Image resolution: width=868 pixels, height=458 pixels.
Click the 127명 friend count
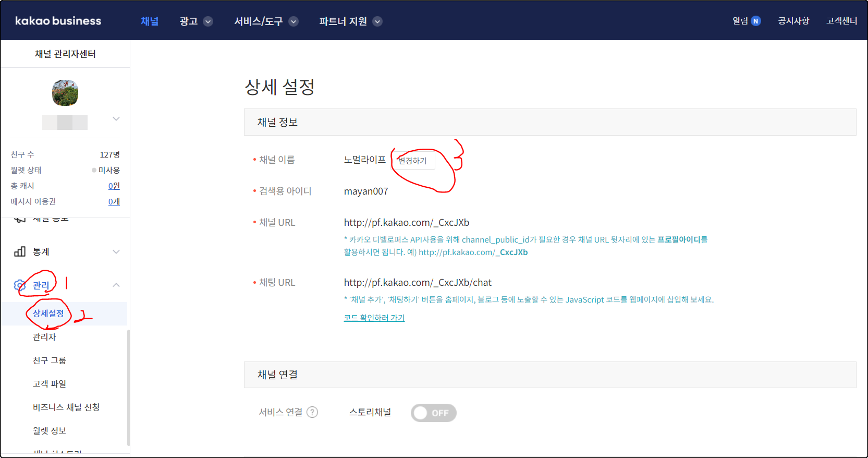(110, 154)
